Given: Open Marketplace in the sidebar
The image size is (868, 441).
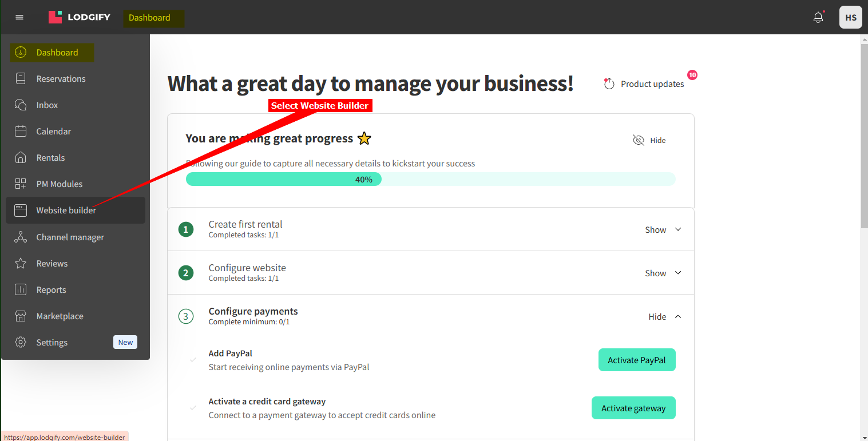Looking at the screenshot, I should 60,316.
